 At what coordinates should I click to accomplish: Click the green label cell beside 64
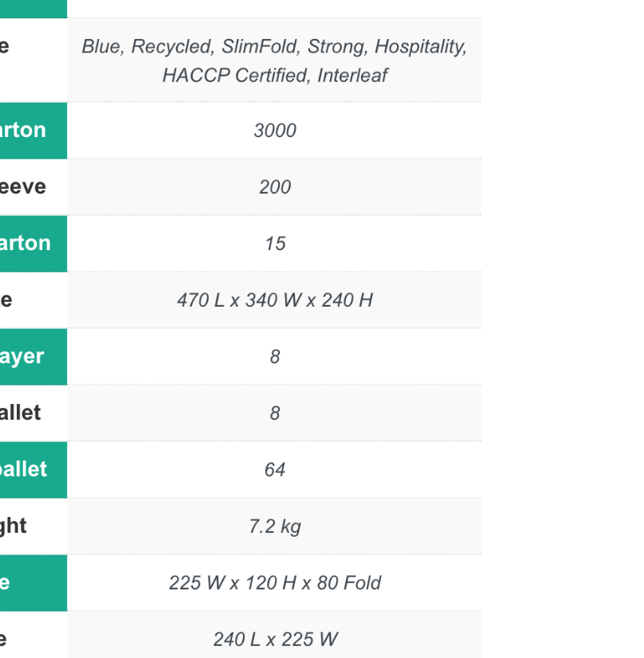(33, 470)
